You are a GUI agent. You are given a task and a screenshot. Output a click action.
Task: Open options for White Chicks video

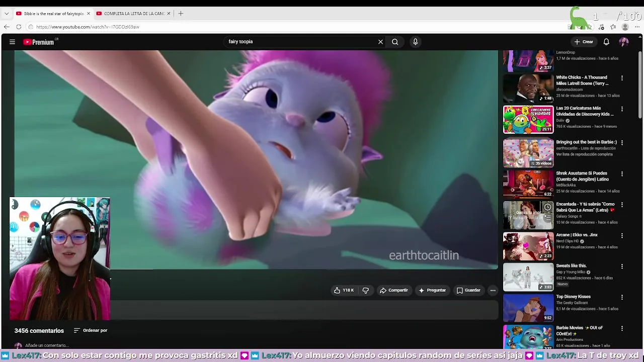click(x=622, y=78)
